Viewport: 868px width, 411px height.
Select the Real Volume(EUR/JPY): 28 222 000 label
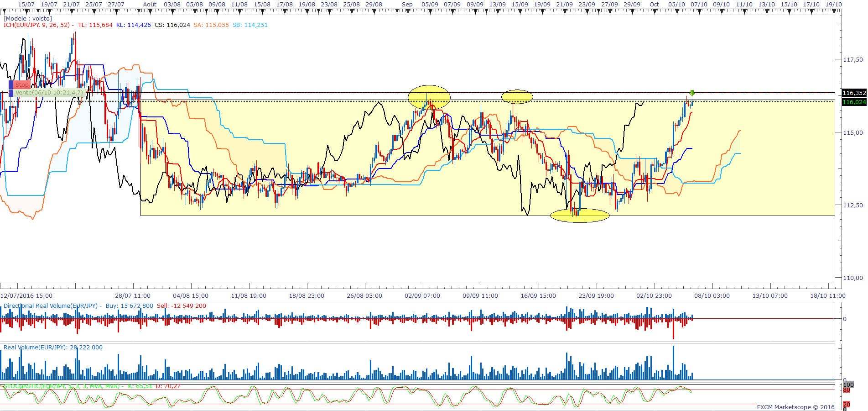(x=53, y=348)
